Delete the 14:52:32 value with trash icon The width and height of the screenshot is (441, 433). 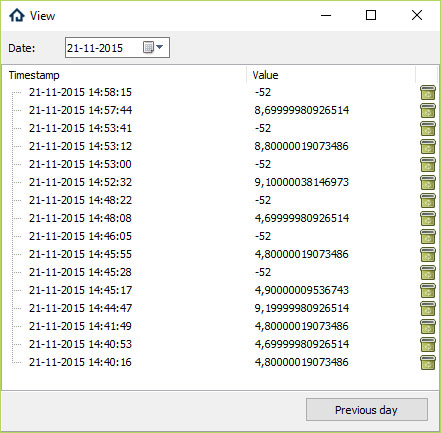(x=428, y=183)
